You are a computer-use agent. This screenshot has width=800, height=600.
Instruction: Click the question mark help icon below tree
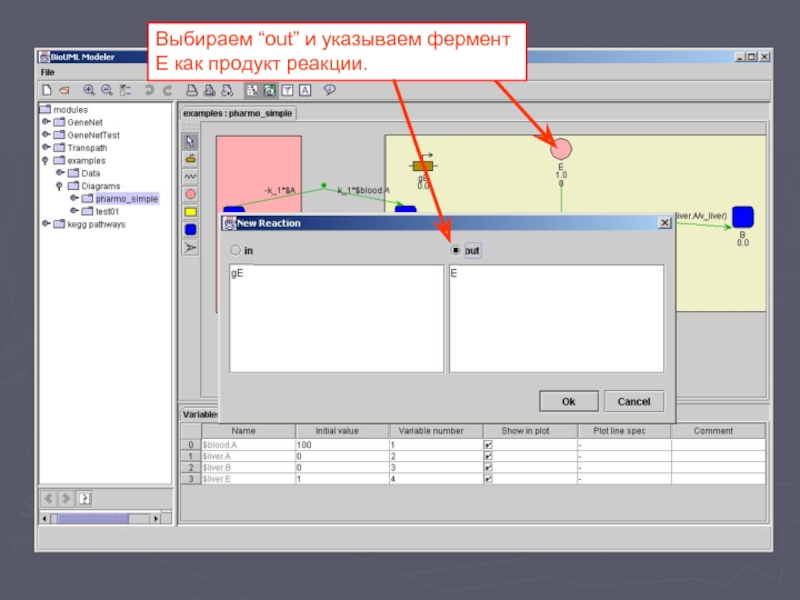(84, 498)
